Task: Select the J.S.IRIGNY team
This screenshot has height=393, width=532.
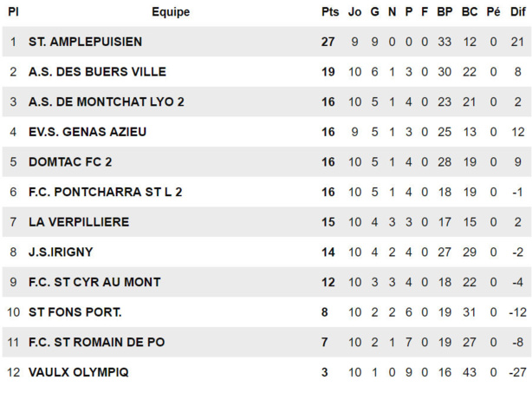Action: pos(61,252)
